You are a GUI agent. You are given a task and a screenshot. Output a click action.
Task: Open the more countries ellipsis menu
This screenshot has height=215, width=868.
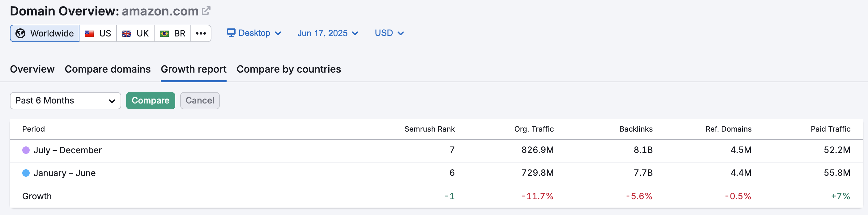[201, 33]
